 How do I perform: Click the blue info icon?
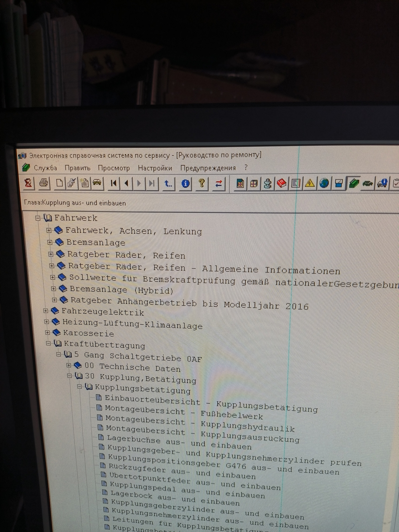[x=185, y=183]
